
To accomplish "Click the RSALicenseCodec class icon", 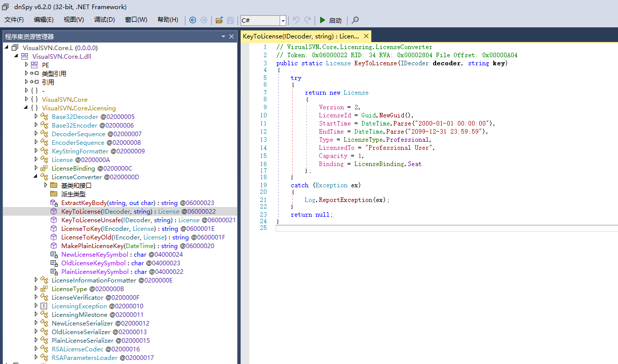I will point(44,349).
